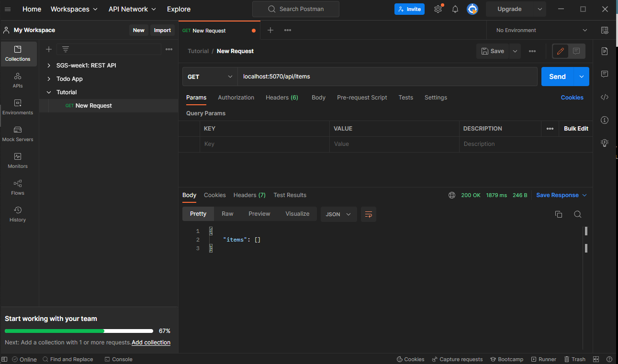Select the Raw response view tab
The height and width of the screenshot is (364, 618).
point(227,214)
